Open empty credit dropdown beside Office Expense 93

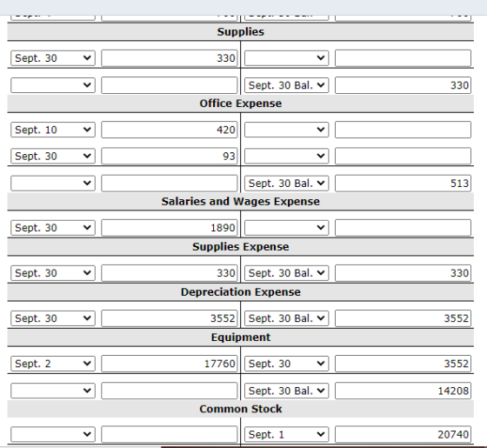[286, 156]
